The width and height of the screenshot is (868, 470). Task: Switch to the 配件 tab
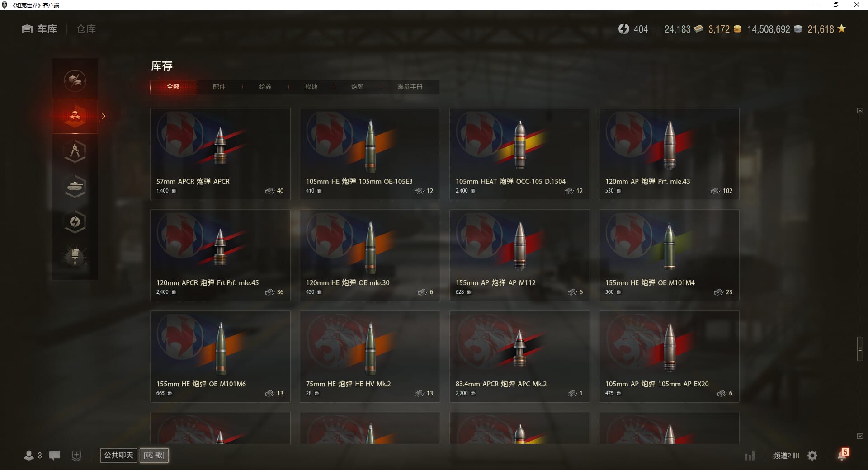coord(219,87)
